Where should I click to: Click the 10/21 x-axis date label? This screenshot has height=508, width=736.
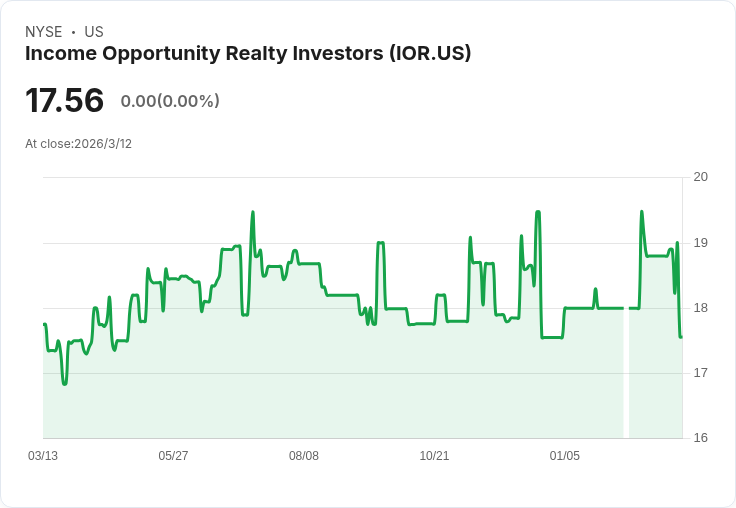(x=434, y=456)
